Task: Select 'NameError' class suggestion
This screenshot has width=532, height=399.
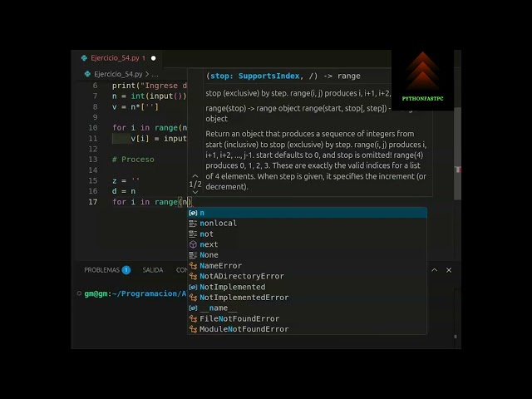Action: coord(307,266)
